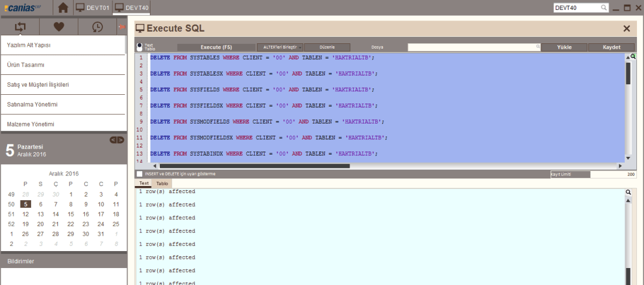Screen dimensions: 644x285
Task: Click magnifier icon in SQL editor corner
Action: 633,56
